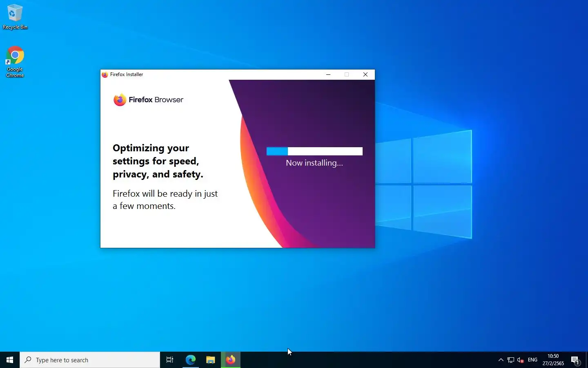
Task: Open the network status tray icon
Action: (511, 360)
